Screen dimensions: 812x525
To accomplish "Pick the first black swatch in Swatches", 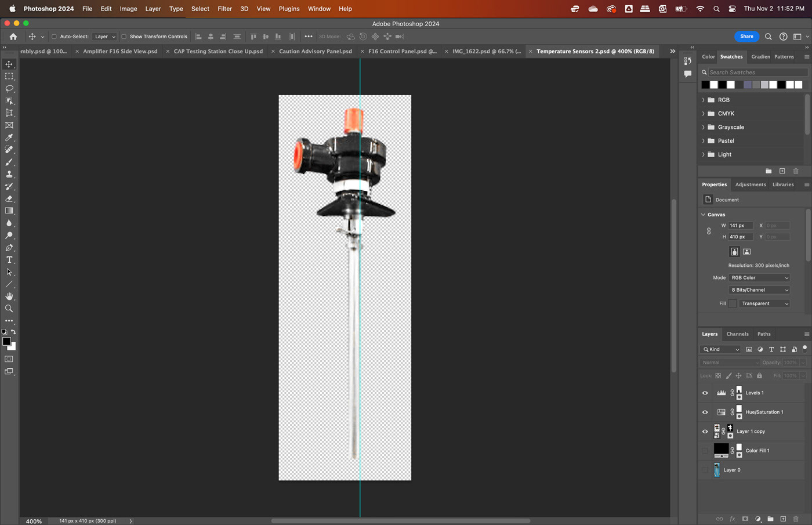I will click(x=705, y=85).
